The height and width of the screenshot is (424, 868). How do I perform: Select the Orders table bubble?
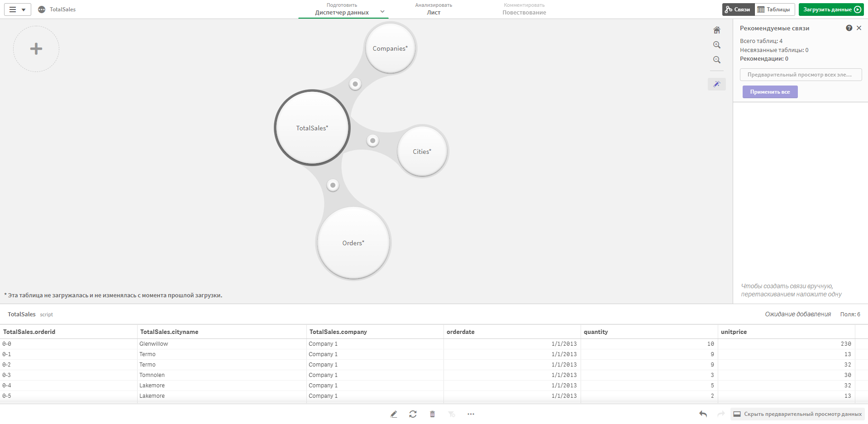(353, 243)
